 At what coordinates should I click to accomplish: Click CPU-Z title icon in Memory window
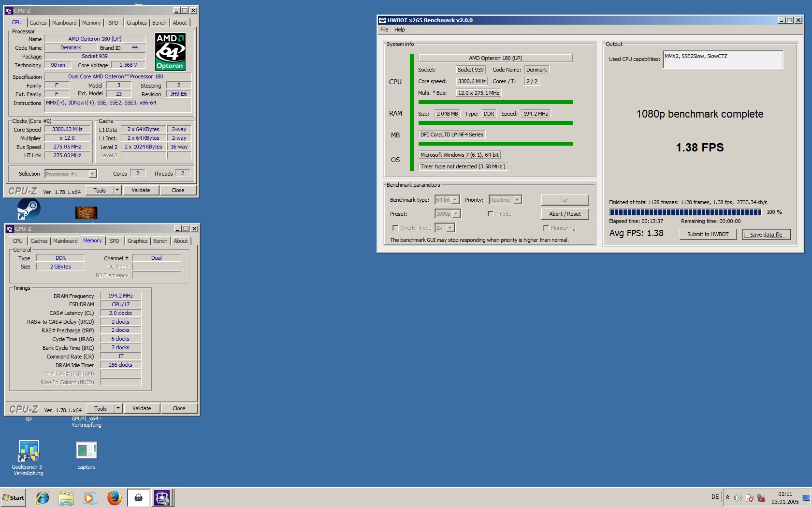[10, 228]
